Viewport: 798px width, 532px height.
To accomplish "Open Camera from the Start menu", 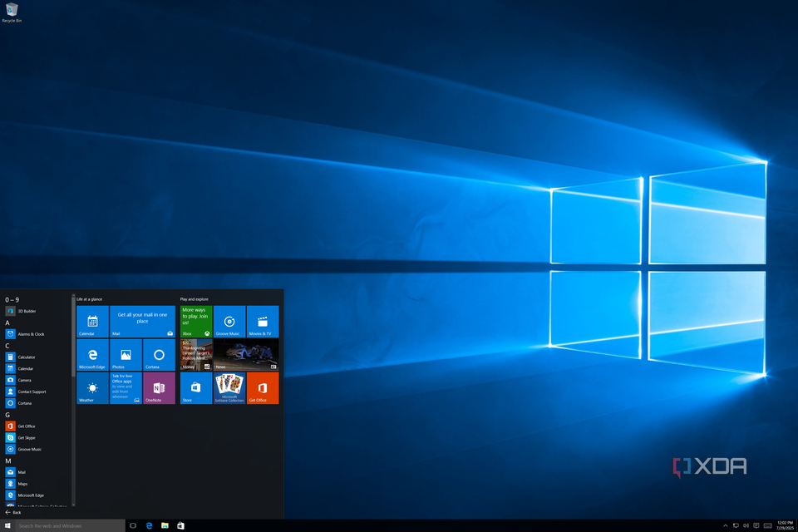I will 25,380.
